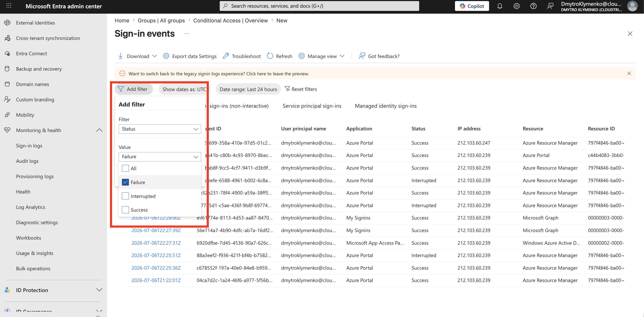Expand the ID Protection section

pos(99,290)
